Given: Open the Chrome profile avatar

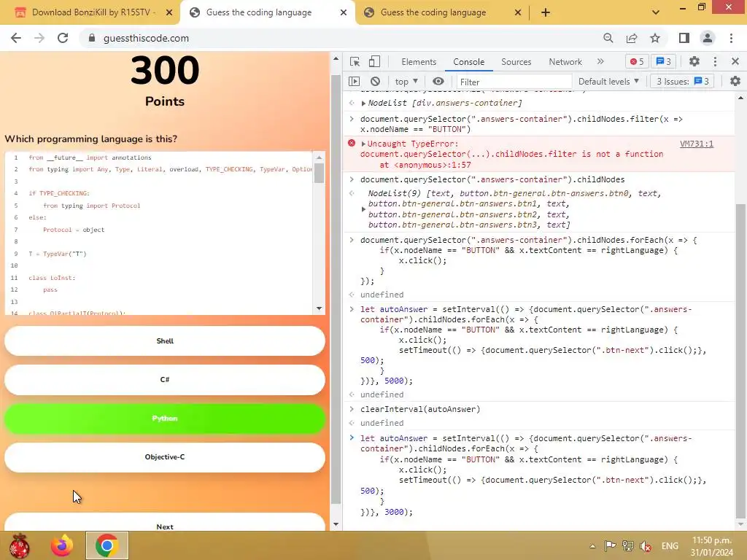Looking at the screenshot, I should (708, 38).
